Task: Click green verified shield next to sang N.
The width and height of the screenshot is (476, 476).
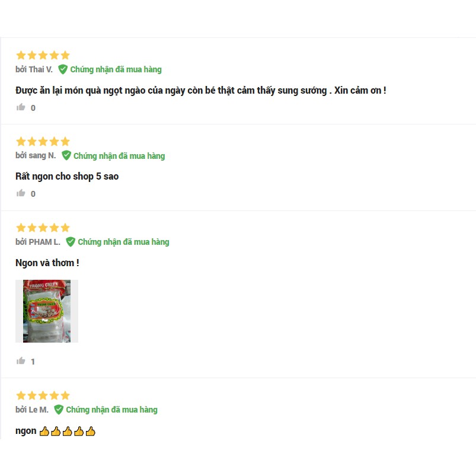Action: [x=66, y=155]
